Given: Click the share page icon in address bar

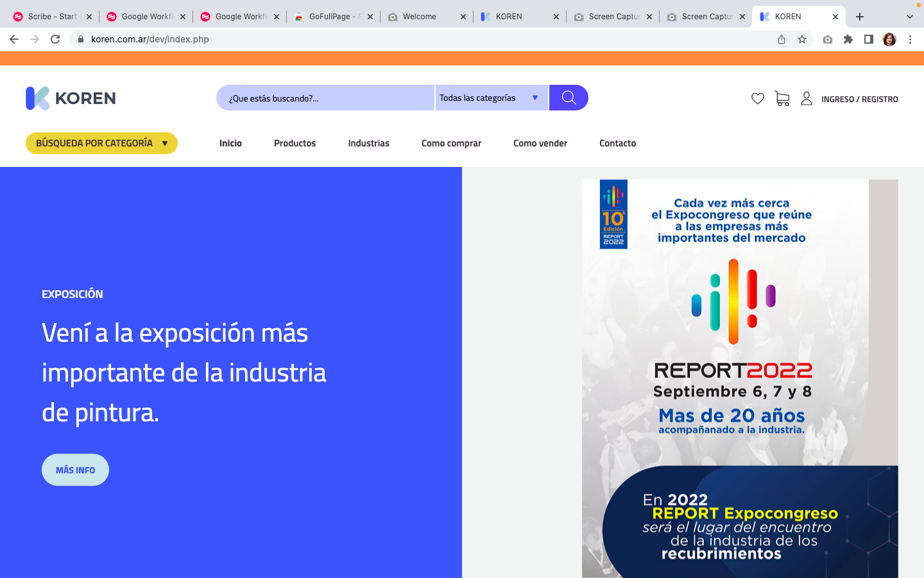Looking at the screenshot, I should 782,39.
